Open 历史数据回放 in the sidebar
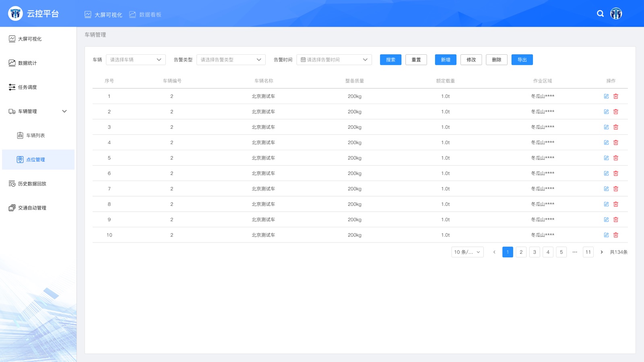This screenshot has height=362, width=644. tap(38, 184)
